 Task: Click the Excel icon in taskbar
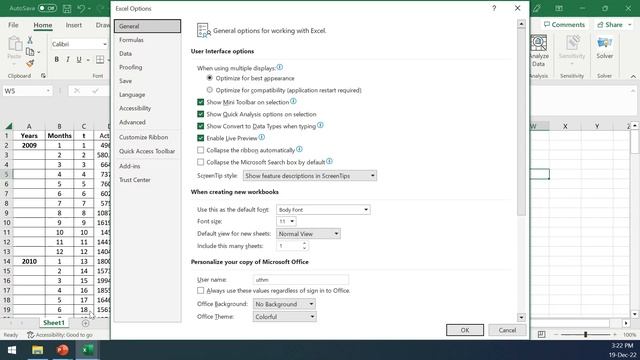87,350
